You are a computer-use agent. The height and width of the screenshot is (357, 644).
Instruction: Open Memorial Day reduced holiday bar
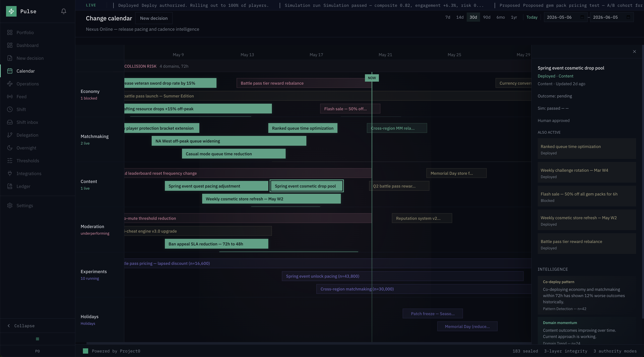click(x=467, y=326)
